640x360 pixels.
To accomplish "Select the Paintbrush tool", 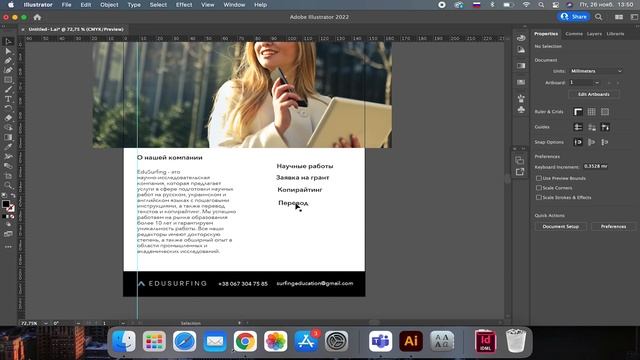I will (8, 89).
